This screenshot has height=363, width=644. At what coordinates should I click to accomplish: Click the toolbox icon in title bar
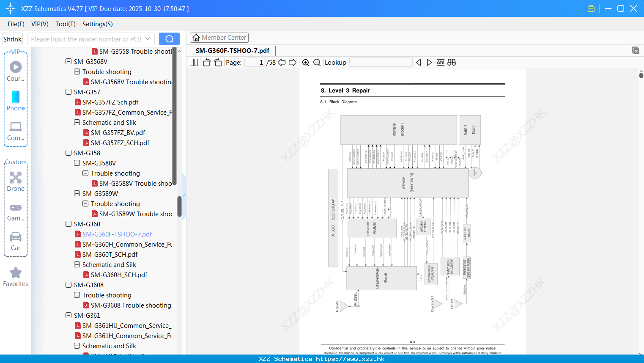coord(591,8)
